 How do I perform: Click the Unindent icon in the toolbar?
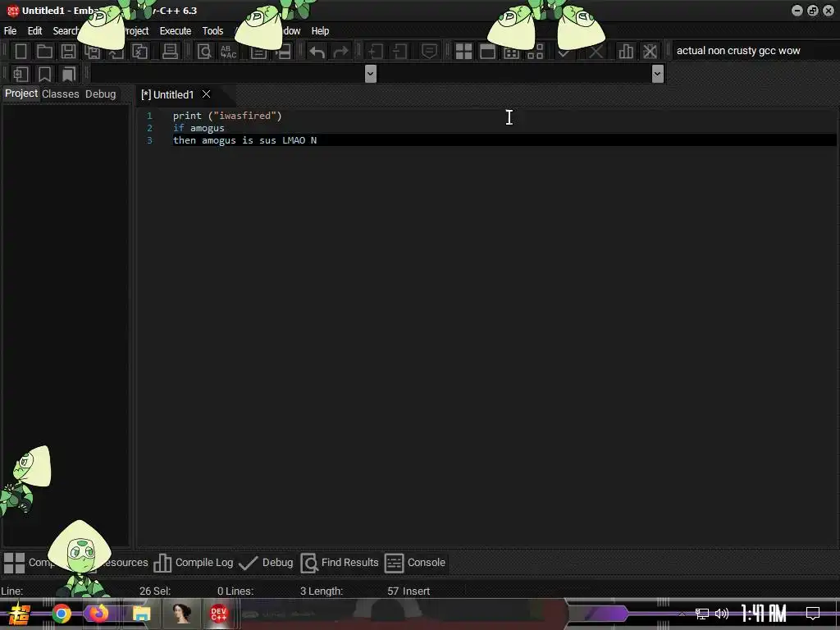coord(399,52)
